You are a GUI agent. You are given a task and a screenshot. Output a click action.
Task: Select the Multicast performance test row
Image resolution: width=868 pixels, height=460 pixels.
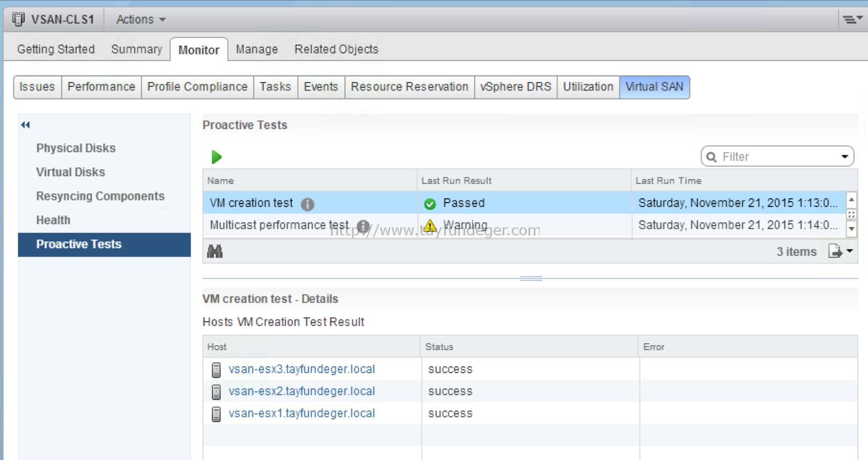pos(525,225)
